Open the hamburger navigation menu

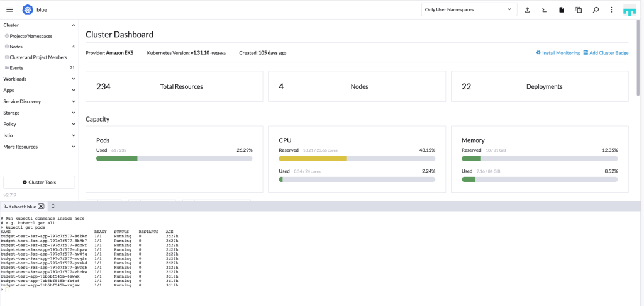(9, 9)
